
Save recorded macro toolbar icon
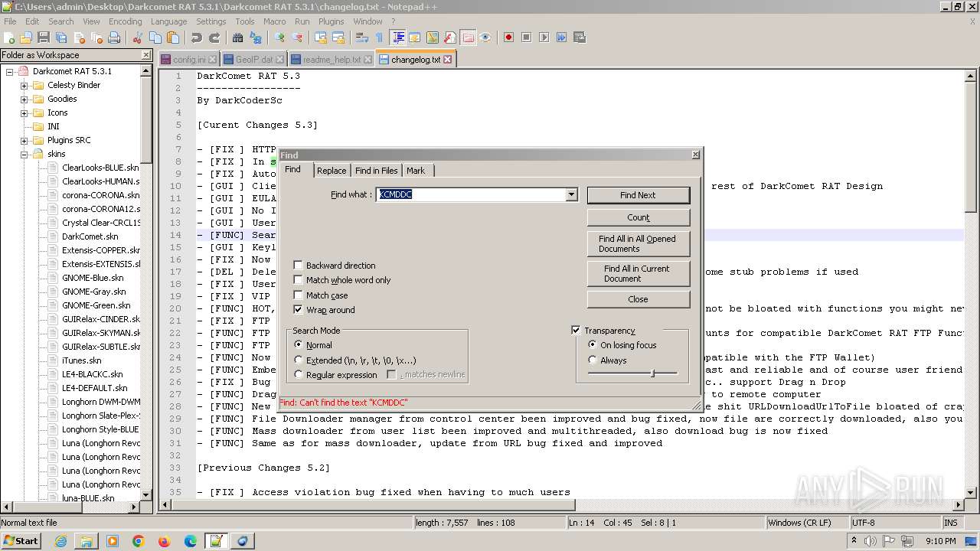[580, 37]
